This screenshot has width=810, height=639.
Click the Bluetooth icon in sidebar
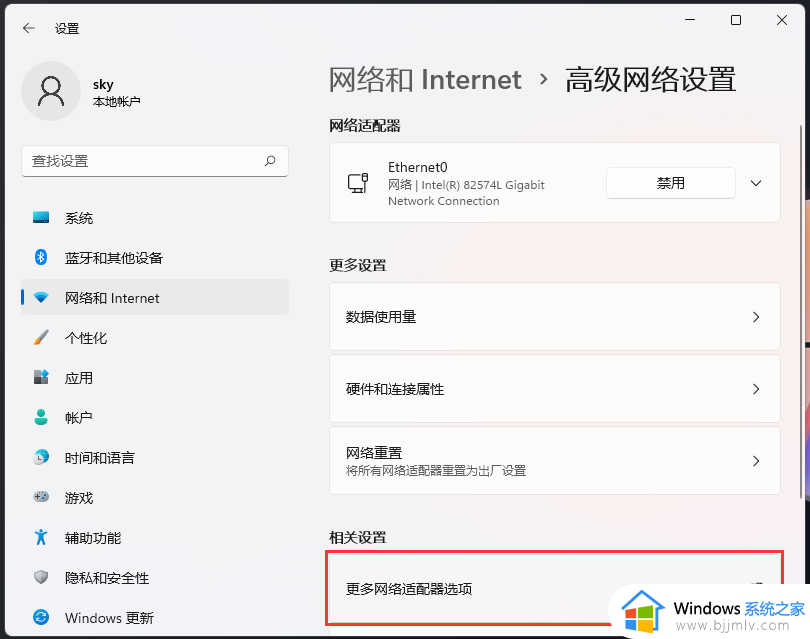click(x=41, y=257)
